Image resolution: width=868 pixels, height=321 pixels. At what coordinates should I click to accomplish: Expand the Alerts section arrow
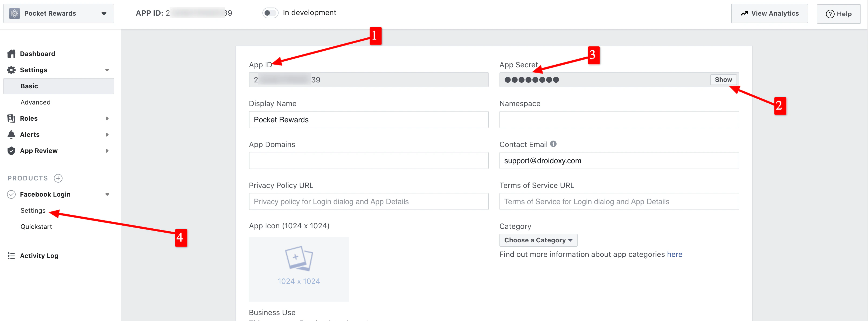click(107, 135)
